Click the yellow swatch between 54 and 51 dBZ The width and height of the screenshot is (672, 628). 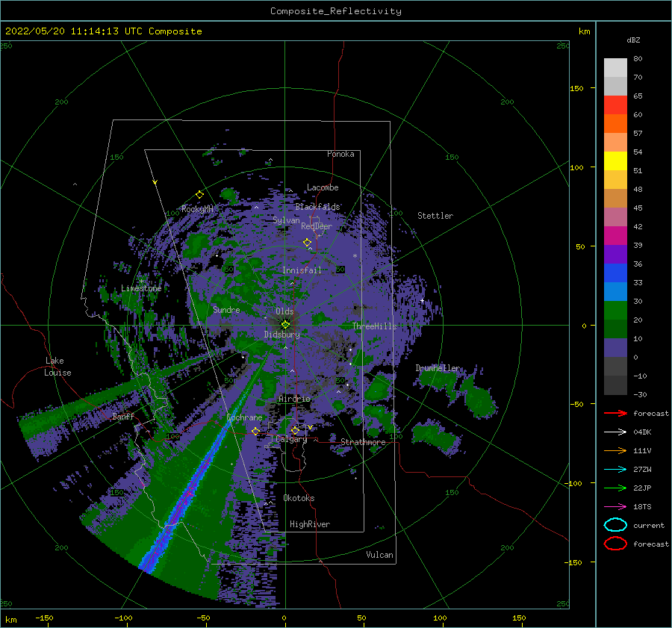pyautogui.click(x=615, y=161)
